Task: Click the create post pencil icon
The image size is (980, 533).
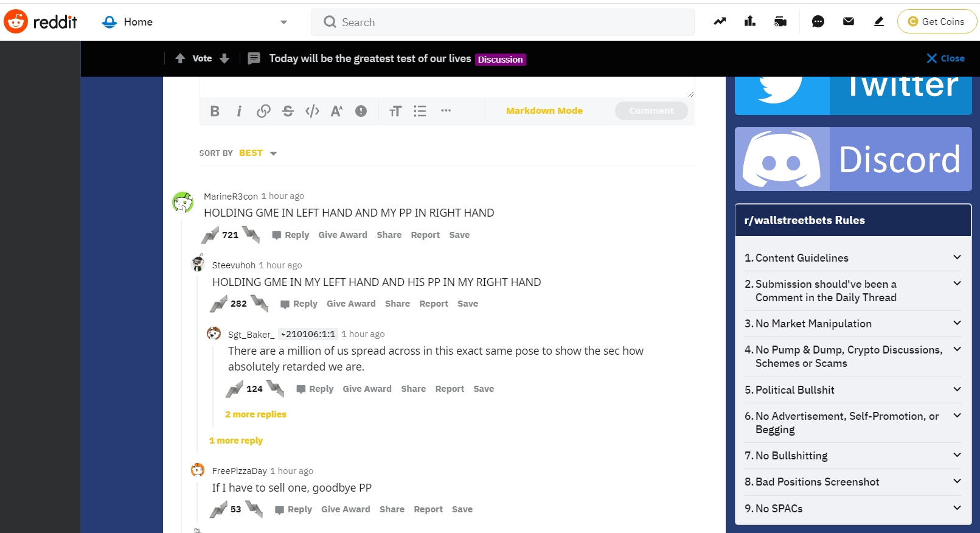Action: (x=879, y=21)
